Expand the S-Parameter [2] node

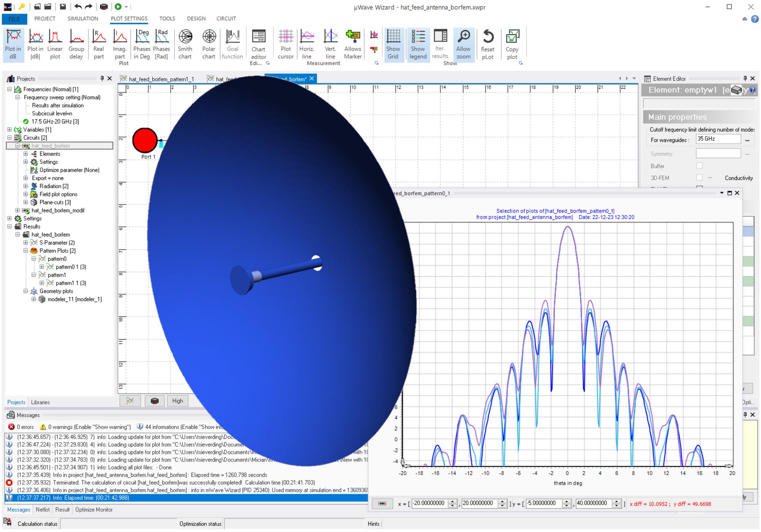[x=26, y=242]
